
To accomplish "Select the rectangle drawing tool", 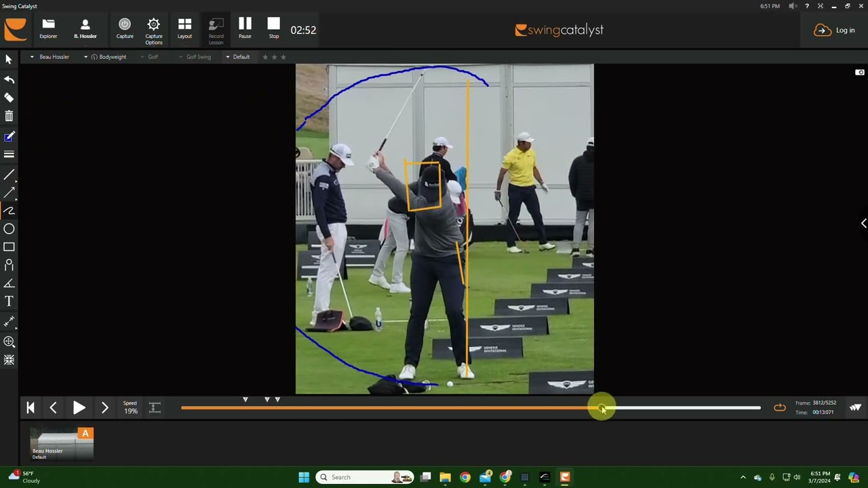I will [x=9, y=247].
